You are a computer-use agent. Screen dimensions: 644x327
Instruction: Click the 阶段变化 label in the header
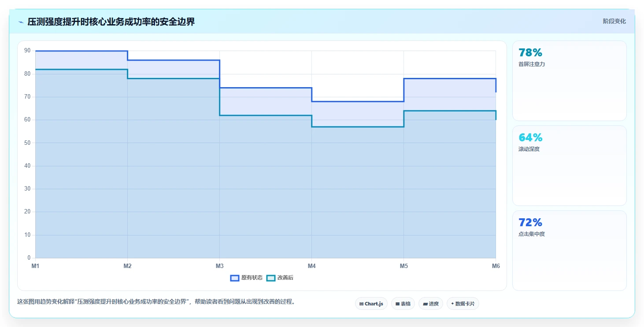(614, 22)
